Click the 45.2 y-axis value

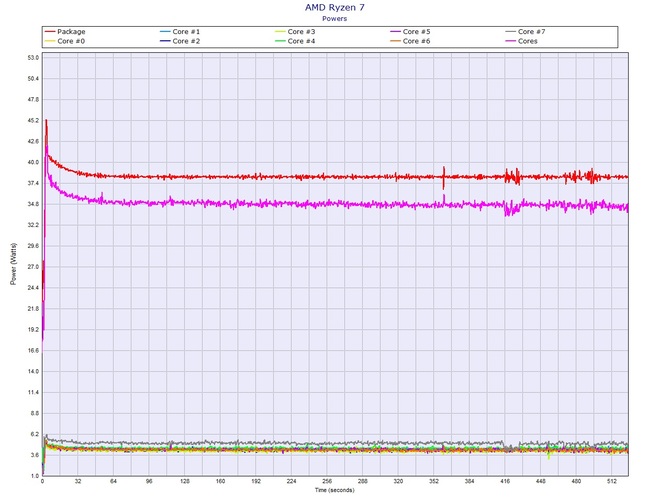(33, 120)
